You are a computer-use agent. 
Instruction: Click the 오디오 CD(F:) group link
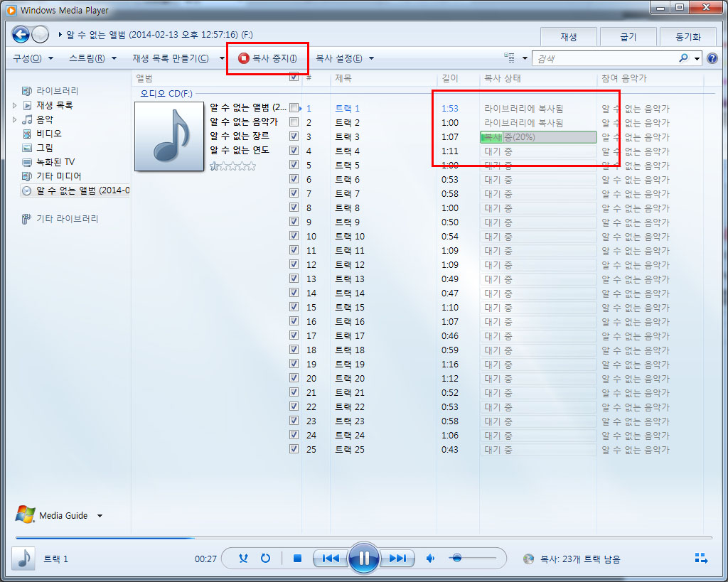pyautogui.click(x=166, y=93)
